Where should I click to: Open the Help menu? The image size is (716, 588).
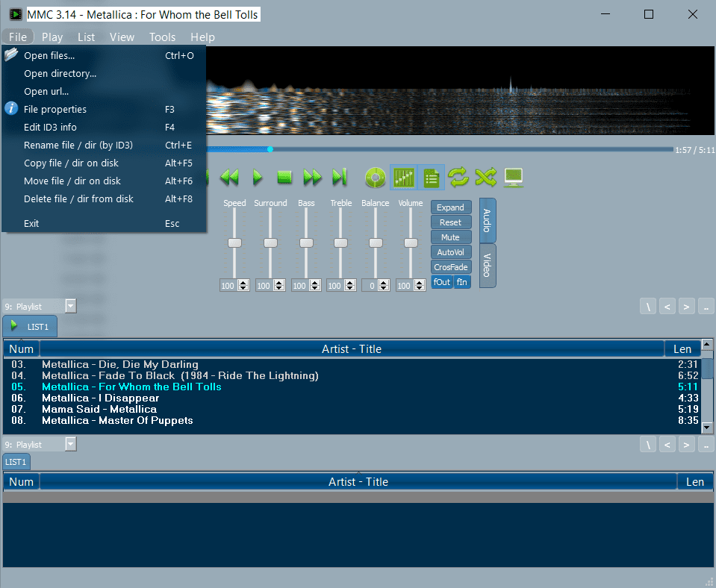[202, 37]
